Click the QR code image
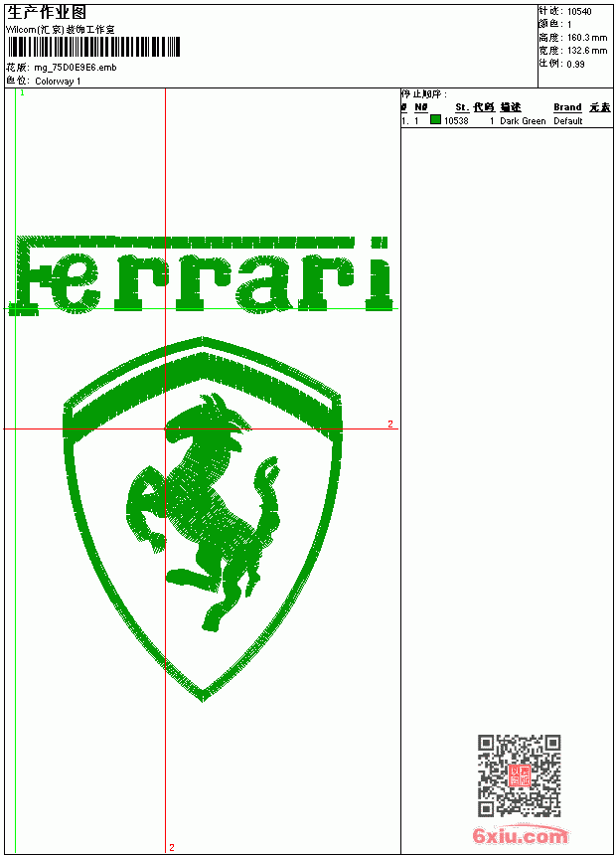The height and width of the screenshot is (855, 616). [519, 774]
